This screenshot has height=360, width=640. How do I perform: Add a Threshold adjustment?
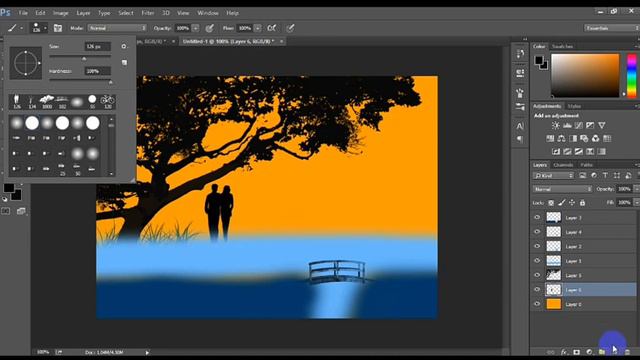579,152
